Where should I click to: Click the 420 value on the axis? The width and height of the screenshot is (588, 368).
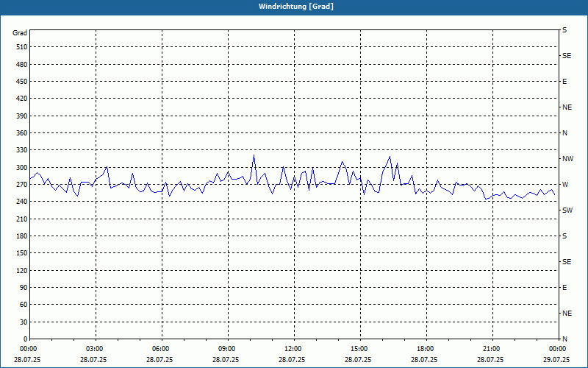[22, 99]
